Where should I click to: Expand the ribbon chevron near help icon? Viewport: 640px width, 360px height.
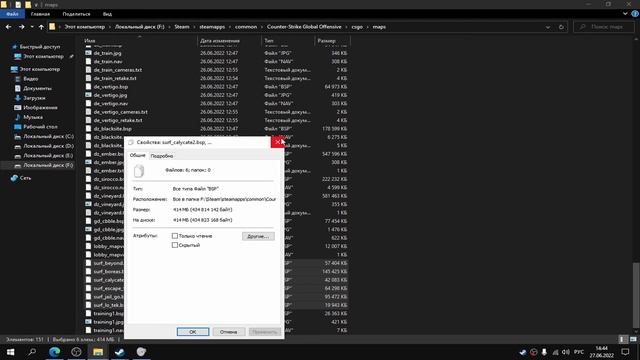(x=625, y=13)
